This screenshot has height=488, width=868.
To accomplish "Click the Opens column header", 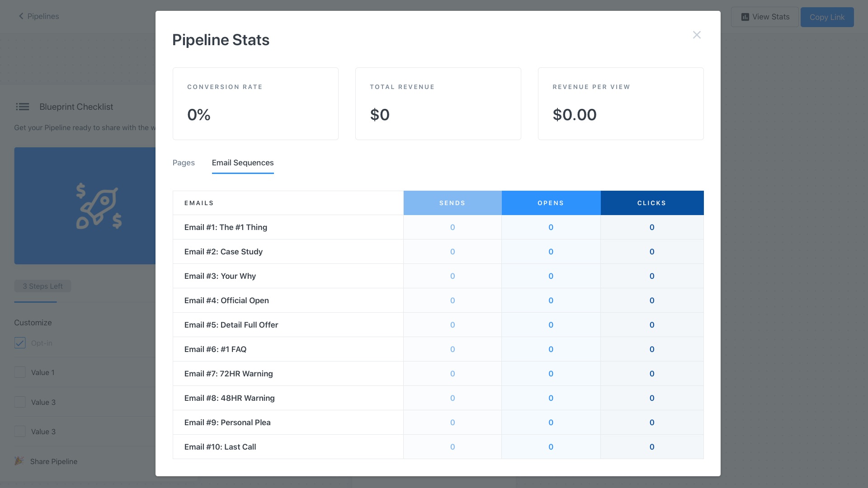I will 551,203.
